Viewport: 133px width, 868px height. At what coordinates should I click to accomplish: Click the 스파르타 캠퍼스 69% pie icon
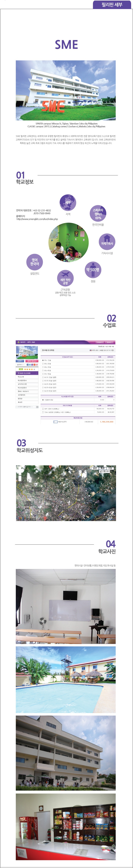tap(98, 213)
